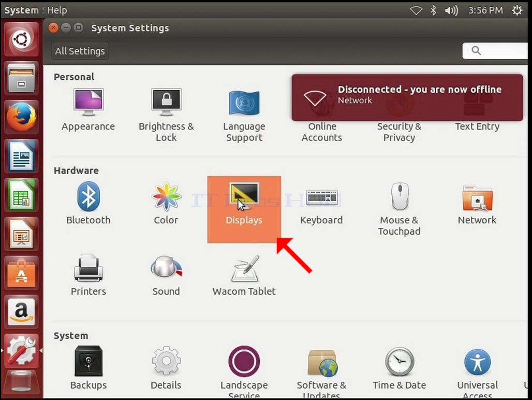Open the System menu in top bar
The image size is (532, 400).
(x=21, y=10)
